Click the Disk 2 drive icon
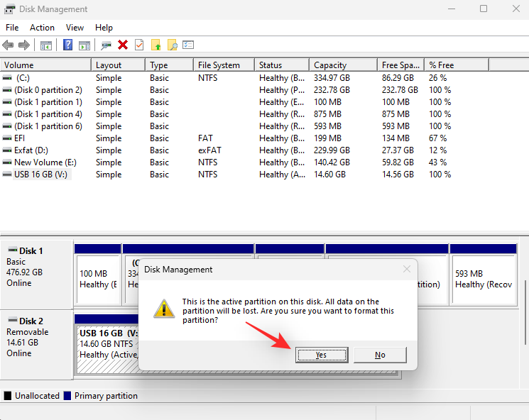 [x=13, y=320]
